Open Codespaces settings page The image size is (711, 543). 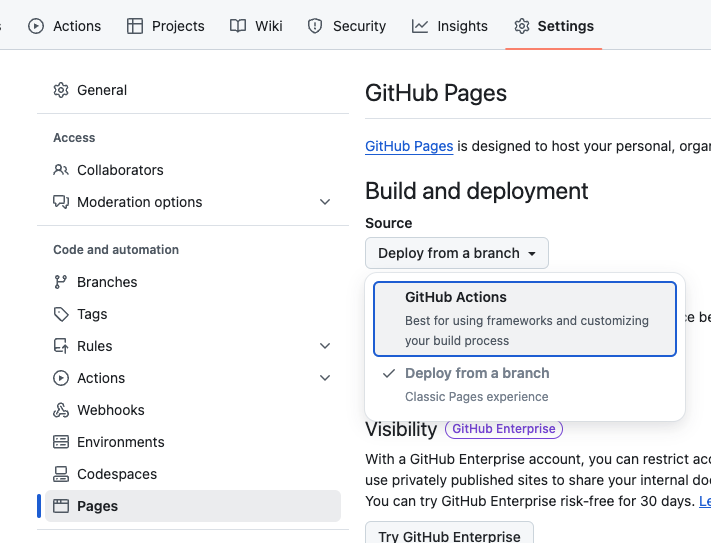point(193,474)
